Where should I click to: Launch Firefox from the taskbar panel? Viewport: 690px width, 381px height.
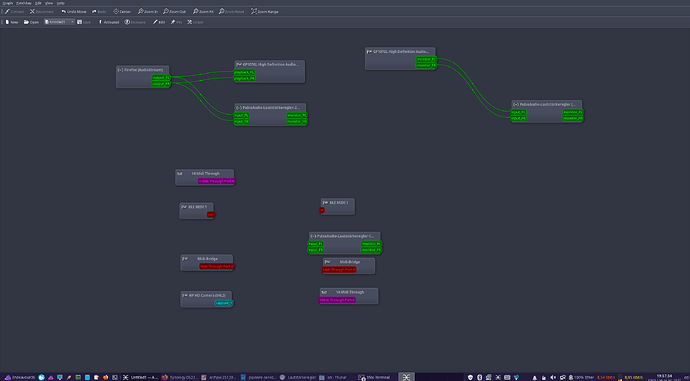[x=106, y=377]
